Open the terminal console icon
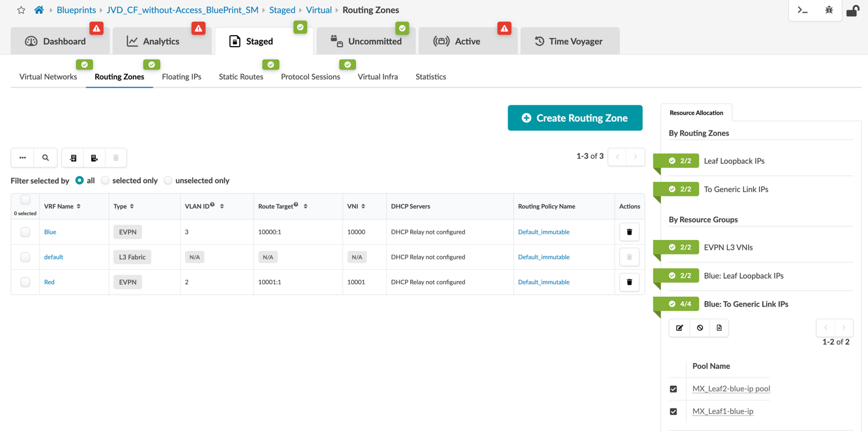 click(x=802, y=10)
